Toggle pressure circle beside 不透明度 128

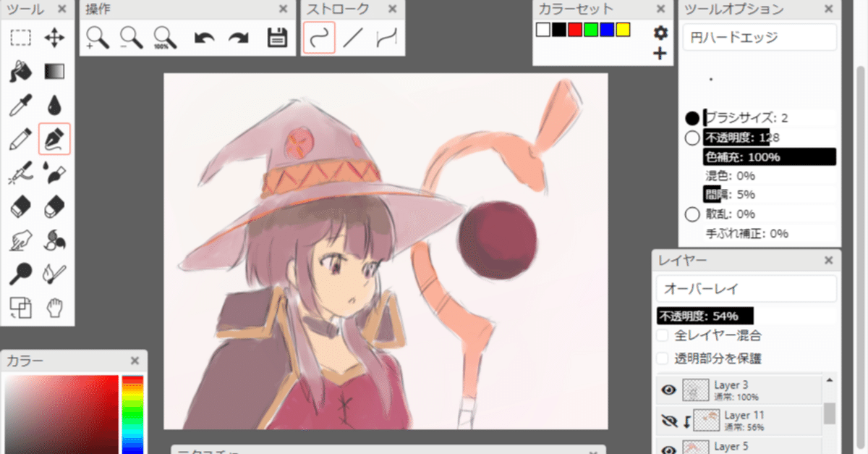pyautogui.click(x=692, y=138)
